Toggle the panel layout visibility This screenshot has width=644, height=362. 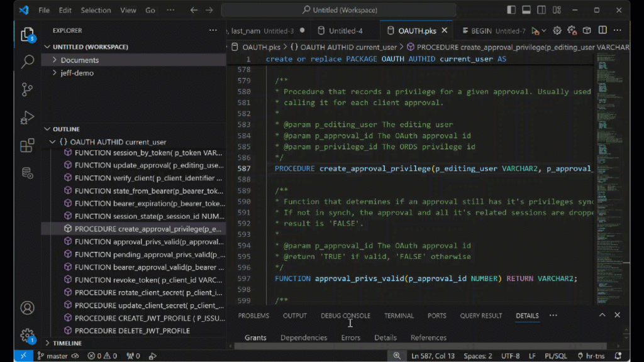(x=526, y=9)
